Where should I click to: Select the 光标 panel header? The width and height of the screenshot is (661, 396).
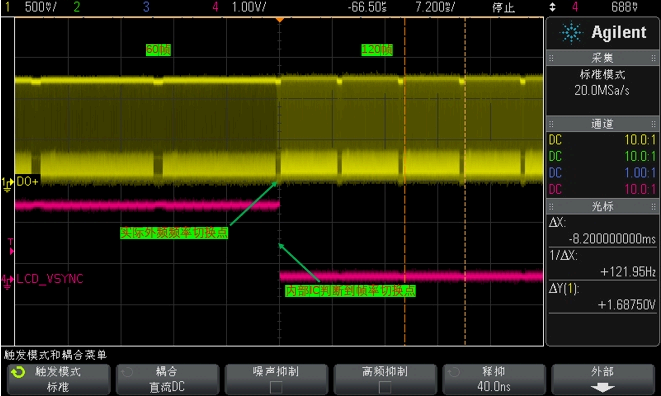pyautogui.click(x=602, y=206)
